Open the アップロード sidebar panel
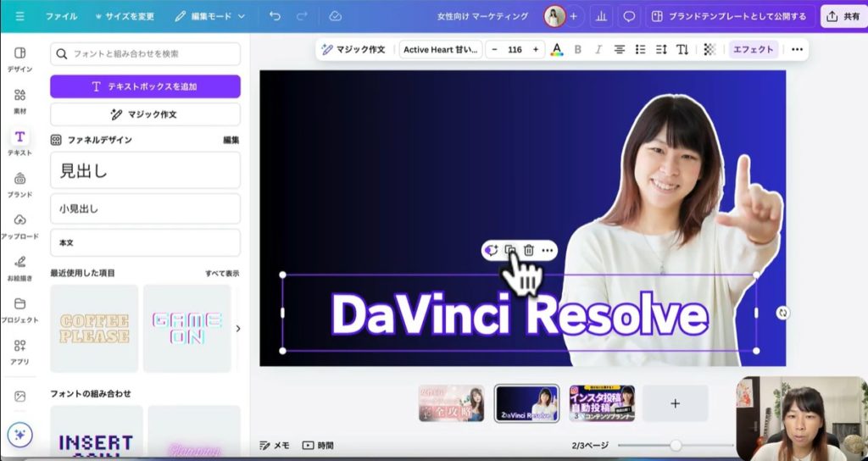The image size is (868, 461). (19, 225)
